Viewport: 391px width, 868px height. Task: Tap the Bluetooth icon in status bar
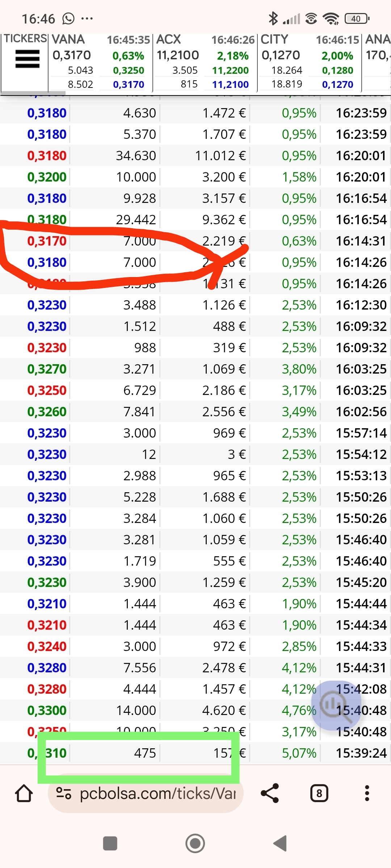pyautogui.click(x=273, y=18)
